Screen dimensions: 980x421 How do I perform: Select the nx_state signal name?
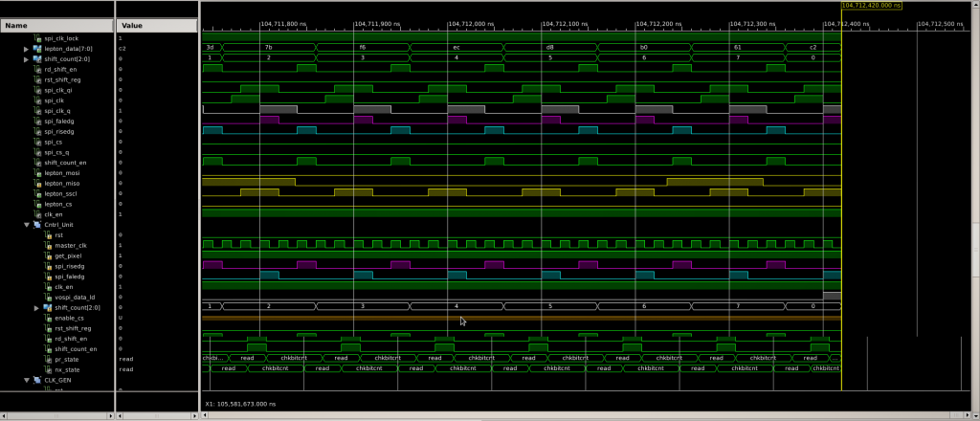67,369
